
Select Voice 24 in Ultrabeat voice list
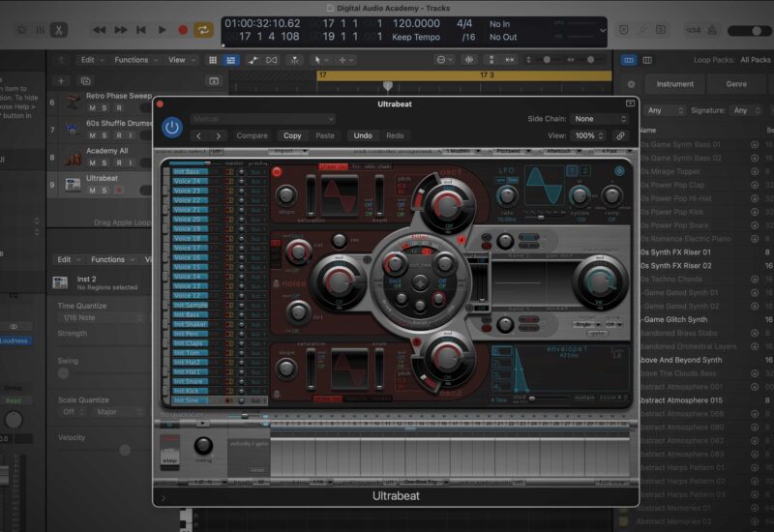pos(190,181)
